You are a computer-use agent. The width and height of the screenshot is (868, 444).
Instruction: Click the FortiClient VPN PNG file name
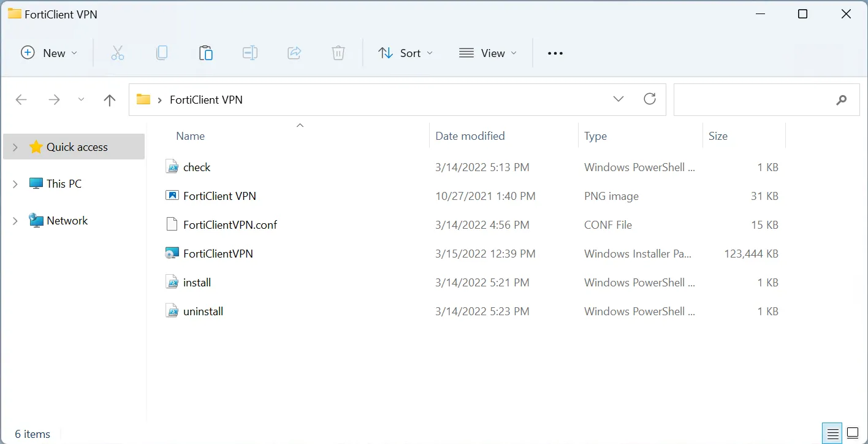(219, 196)
